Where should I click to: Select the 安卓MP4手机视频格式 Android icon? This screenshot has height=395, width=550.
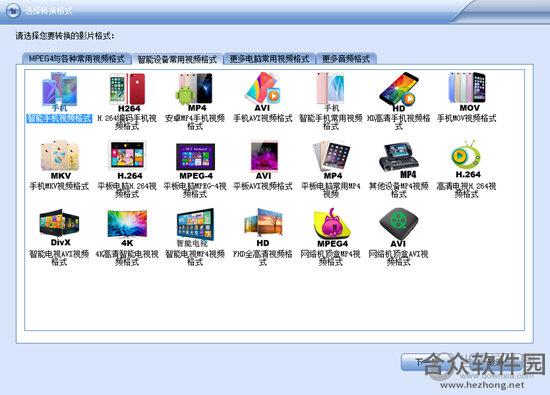tap(195, 92)
